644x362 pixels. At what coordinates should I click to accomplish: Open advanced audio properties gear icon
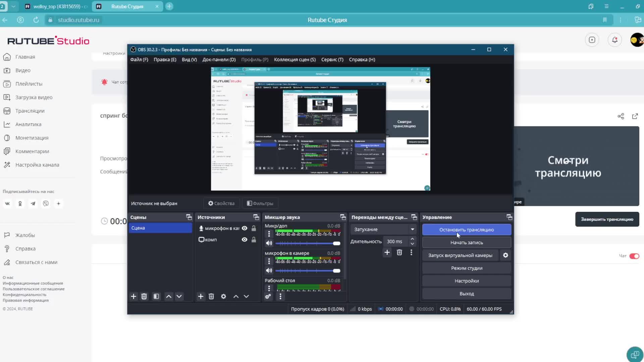click(268, 297)
